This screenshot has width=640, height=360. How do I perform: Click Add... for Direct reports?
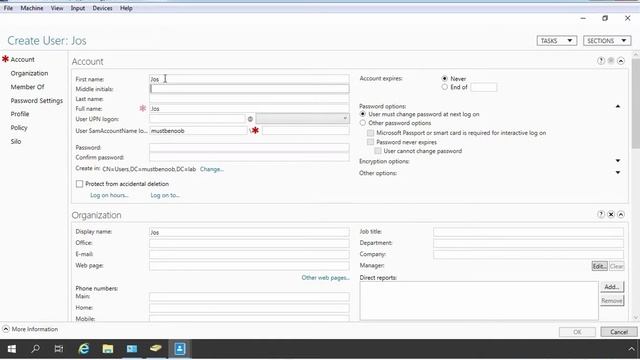(612, 287)
